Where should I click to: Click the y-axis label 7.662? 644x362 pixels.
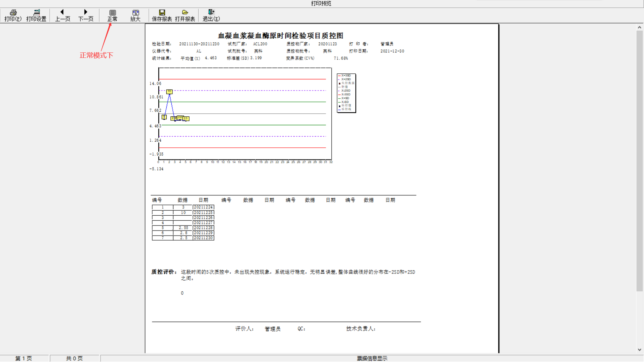(155, 110)
